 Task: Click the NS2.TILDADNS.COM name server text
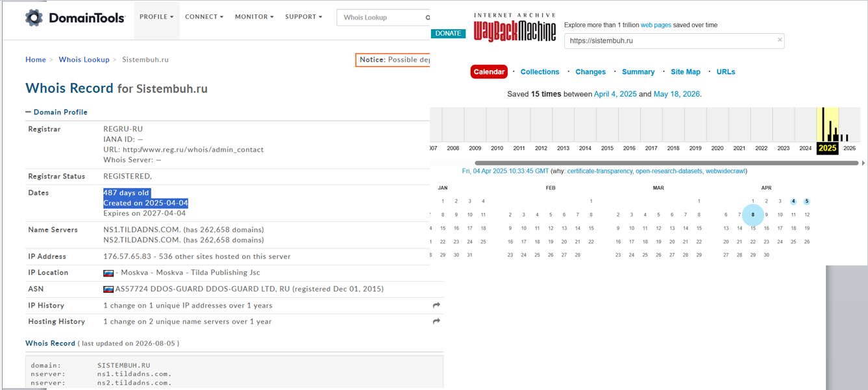142,240
